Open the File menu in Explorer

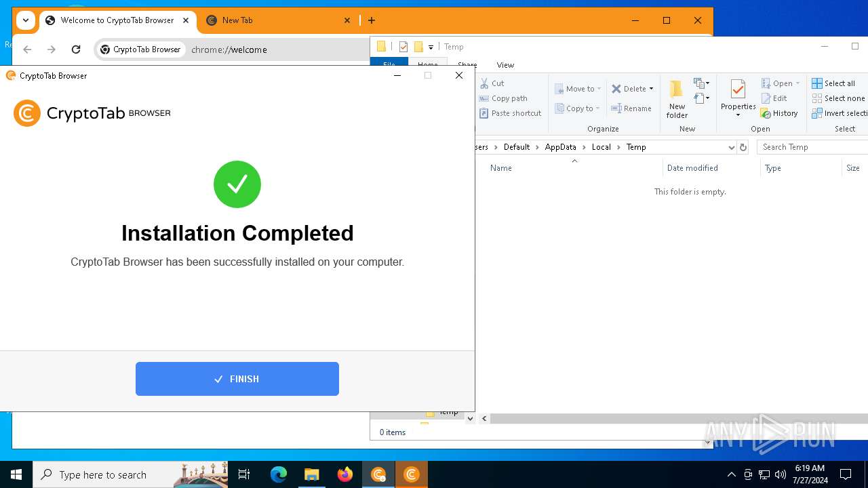pyautogui.click(x=389, y=65)
